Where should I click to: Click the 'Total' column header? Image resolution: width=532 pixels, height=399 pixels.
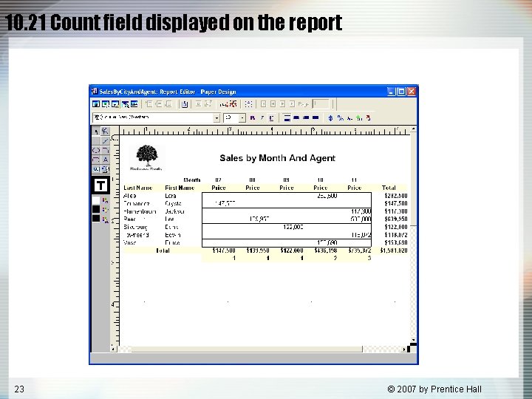(x=389, y=188)
